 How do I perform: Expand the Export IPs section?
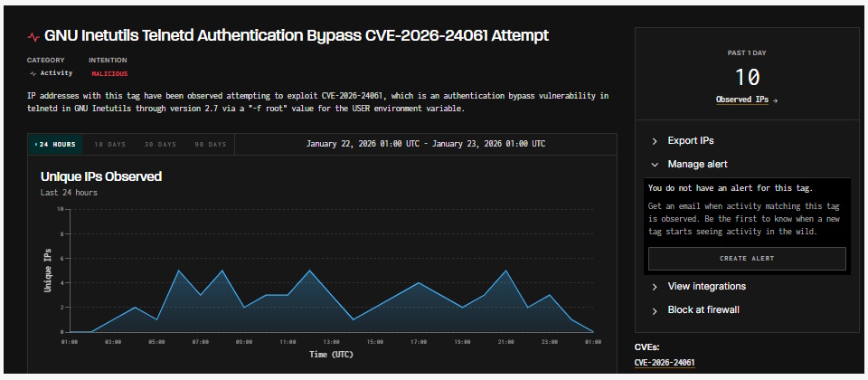click(x=691, y=141)
